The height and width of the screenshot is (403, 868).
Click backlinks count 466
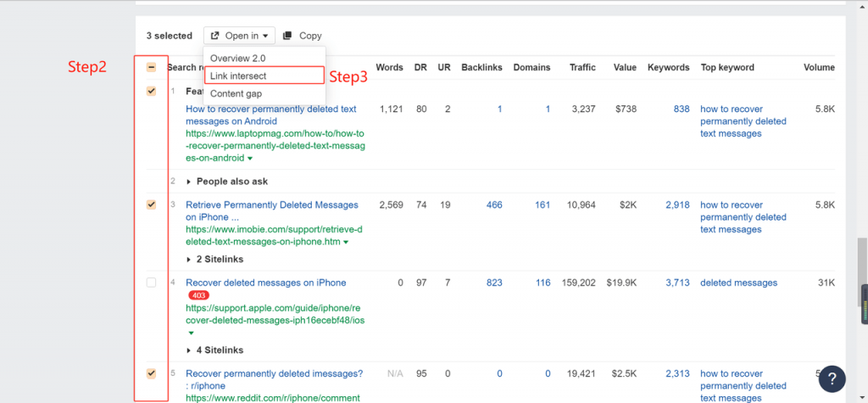494,205
